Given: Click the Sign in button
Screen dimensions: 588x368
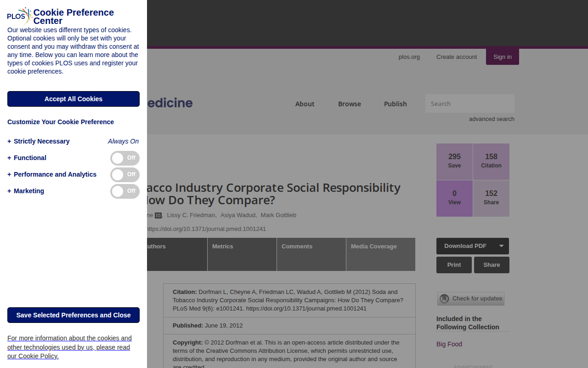Looking at the screenshot, I should pyautogui.click(x=503, y=57).
